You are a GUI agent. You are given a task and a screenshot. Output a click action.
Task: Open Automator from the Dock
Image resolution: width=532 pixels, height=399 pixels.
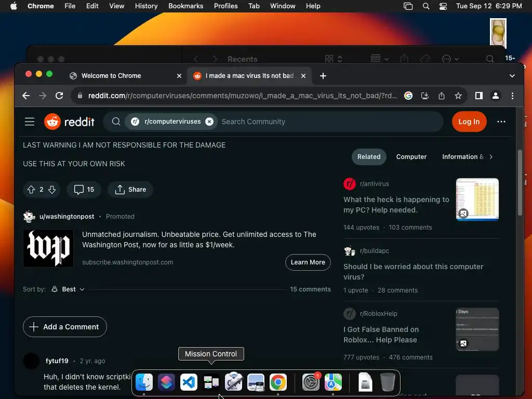coord(233,382)
